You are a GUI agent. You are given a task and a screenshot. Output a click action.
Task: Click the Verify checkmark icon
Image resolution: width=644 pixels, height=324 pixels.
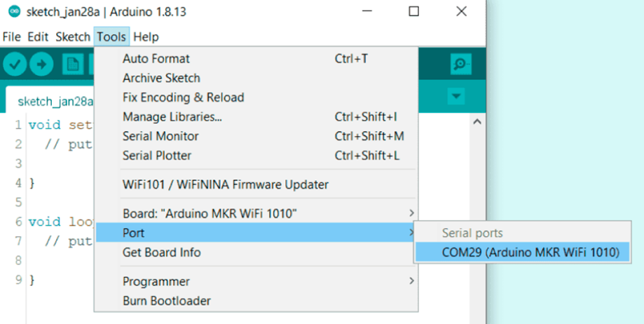tap(15, 65)
